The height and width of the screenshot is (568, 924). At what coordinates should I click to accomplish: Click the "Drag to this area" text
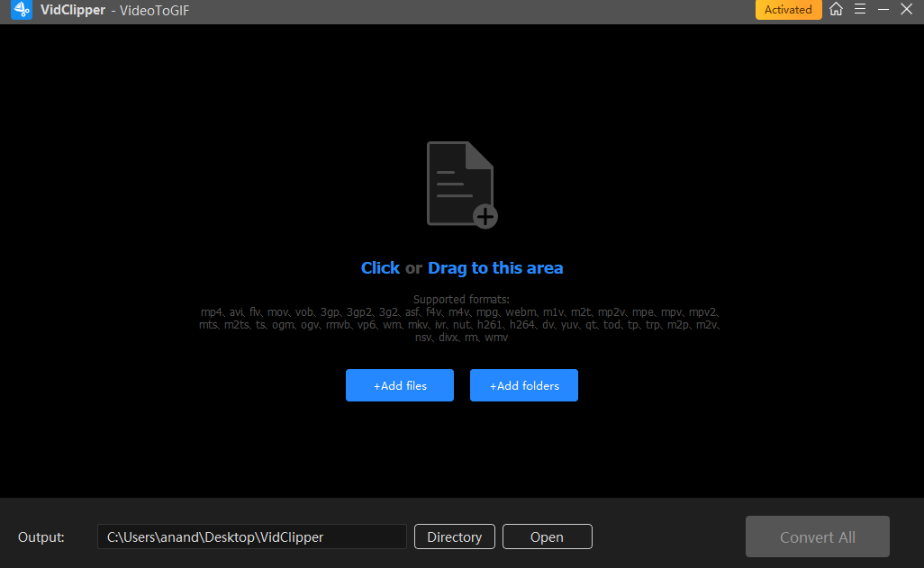click(x=495, y=268)
